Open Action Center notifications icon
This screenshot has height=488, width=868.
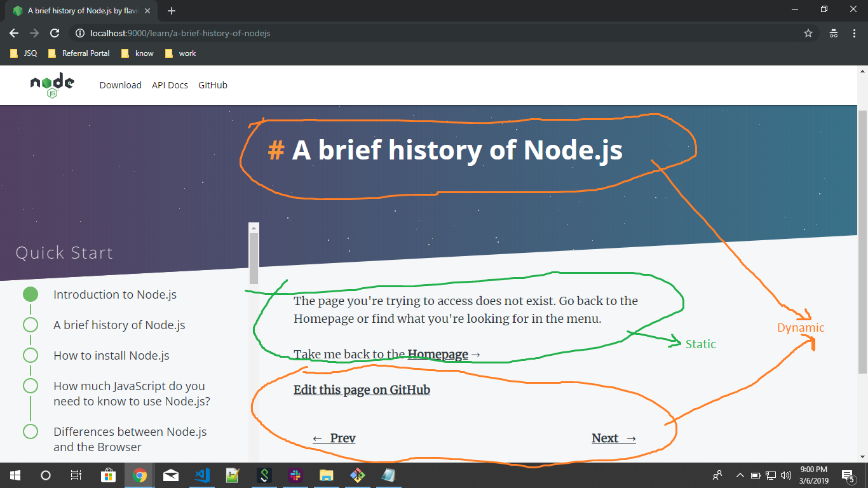(848, 475)
